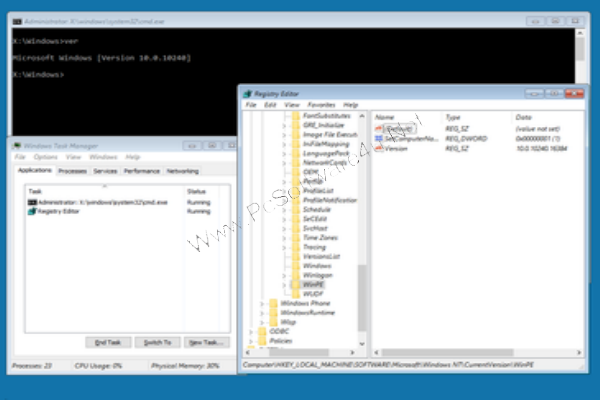Select the cmd.exe task icon in Task Manager
This screenshot has height=400, width=600.
click(x=32, y=202)
